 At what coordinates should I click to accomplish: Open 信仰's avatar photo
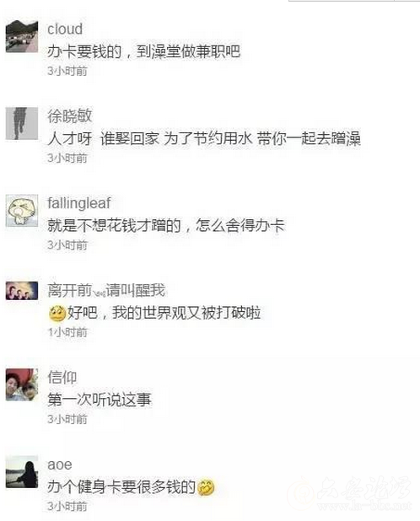coord(22,384)
